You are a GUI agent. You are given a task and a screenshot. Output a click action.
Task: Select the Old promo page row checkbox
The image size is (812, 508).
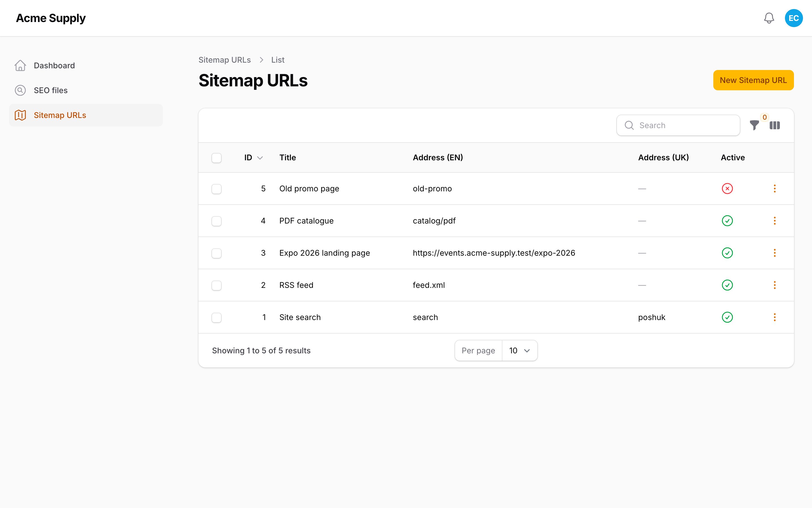217,189
